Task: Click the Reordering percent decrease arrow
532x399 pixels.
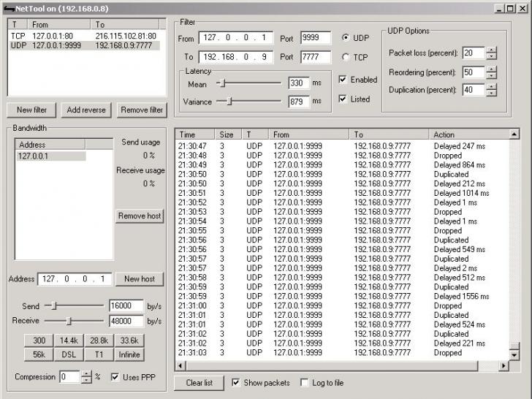Action: (491, 75)
